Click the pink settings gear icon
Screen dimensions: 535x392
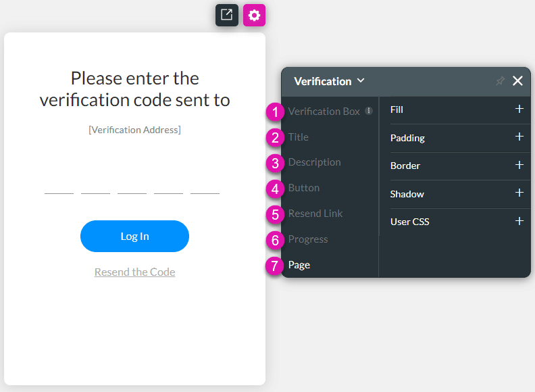pyautogui.click(x=254, y=15)
